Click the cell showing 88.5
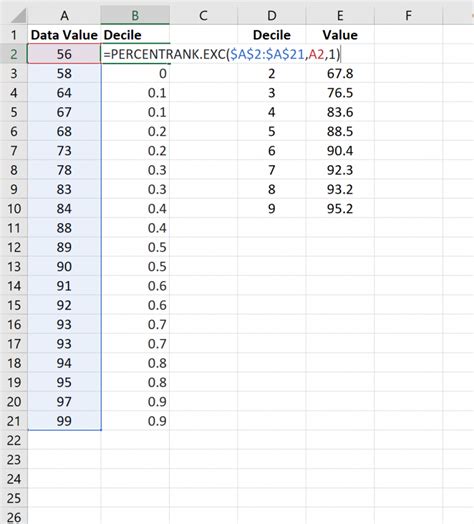Viewport: 474px width, 524px height. click(340, 131)
